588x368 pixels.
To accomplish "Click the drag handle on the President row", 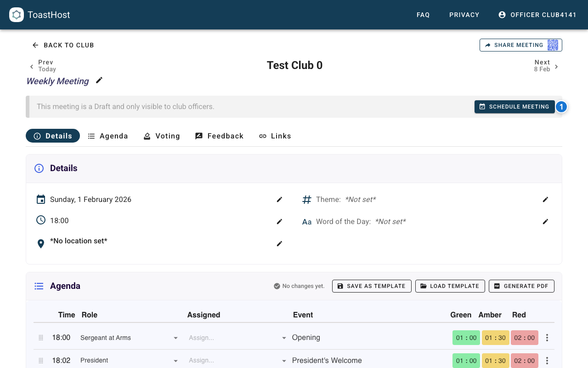I will pyautogui.click(x=40, y=360).
